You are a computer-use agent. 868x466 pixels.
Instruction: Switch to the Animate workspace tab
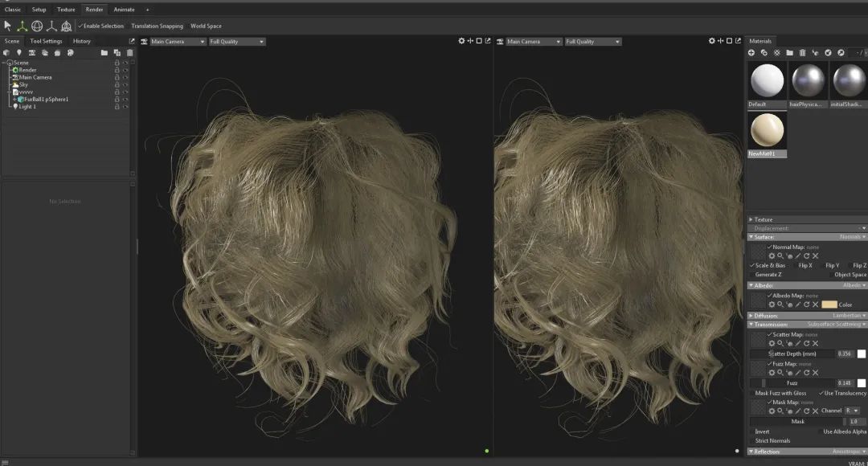coord(124,10)
